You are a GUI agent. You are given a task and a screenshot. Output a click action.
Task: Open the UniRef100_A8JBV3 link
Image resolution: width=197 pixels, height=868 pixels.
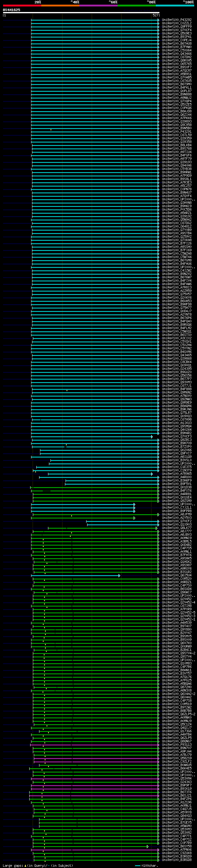(x=176, y=535)
